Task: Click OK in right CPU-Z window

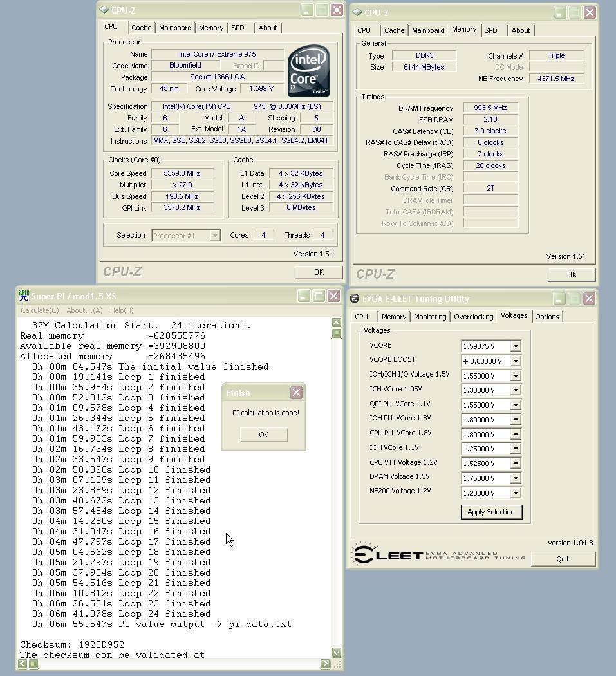Action: (x=572, y=275)
